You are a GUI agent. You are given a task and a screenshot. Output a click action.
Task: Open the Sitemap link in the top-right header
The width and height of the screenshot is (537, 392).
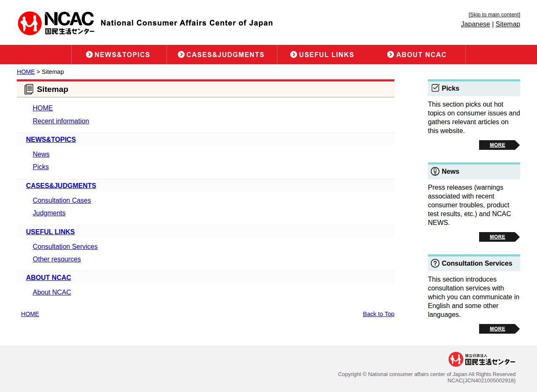coord(508,24)
